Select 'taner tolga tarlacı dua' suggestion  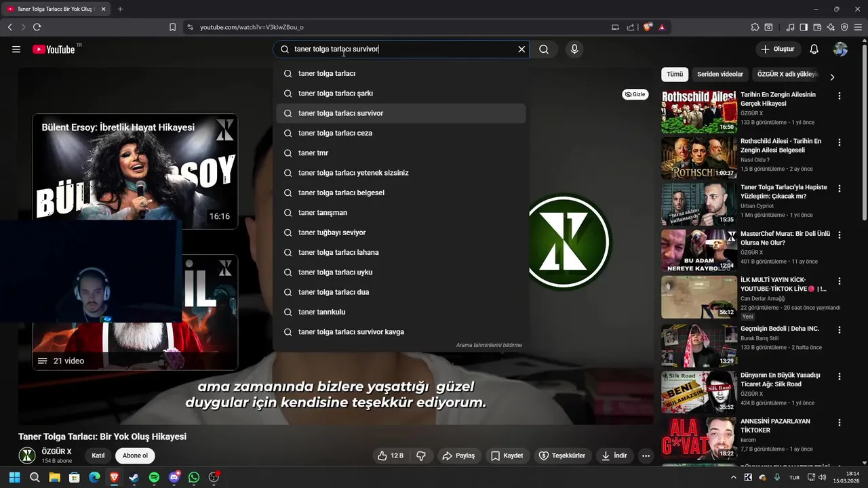(x=401, y=292)
